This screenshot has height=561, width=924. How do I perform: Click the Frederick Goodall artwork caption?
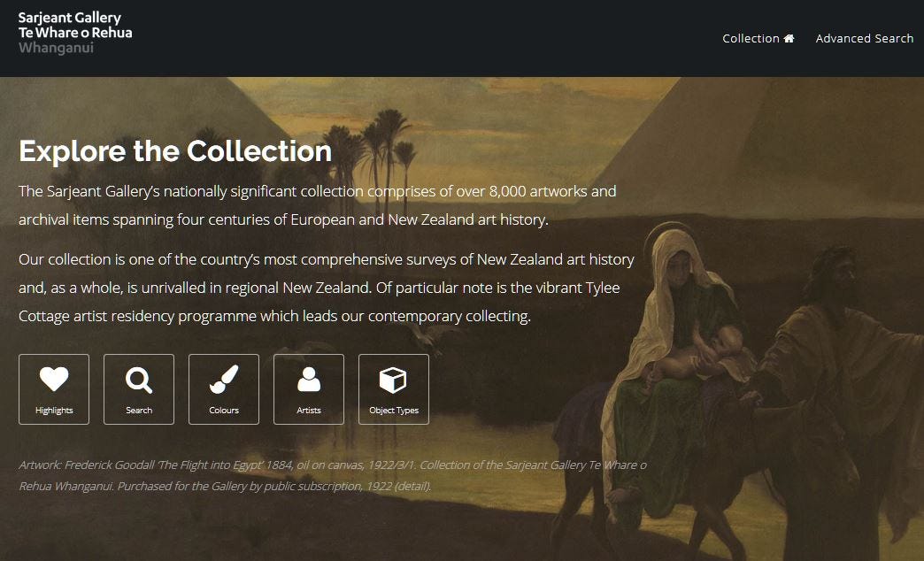click(333, 475)
